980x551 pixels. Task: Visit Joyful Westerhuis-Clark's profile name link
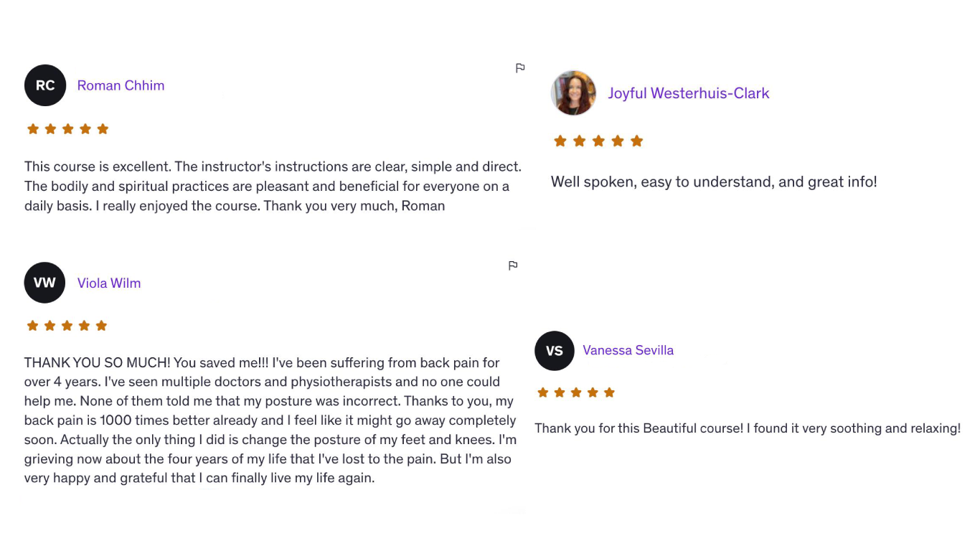point(689,93)
